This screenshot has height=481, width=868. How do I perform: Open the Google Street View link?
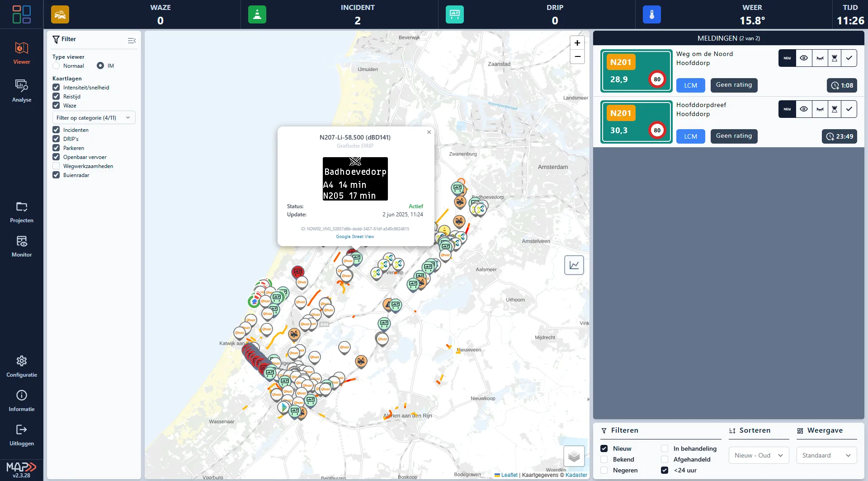(x=355, y=237)
